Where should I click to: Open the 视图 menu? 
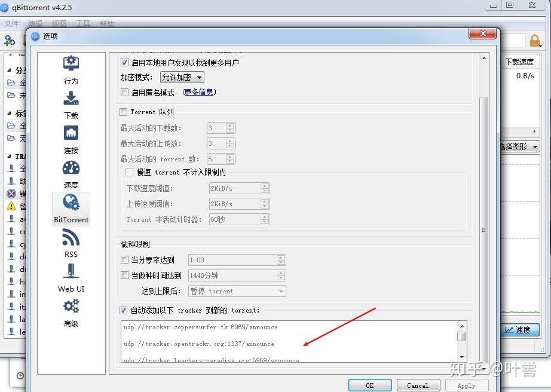(59, 23)
